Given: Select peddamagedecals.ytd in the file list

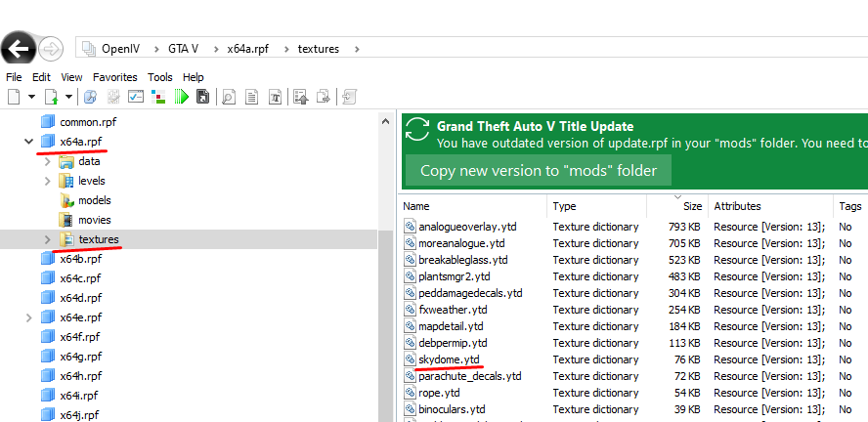Looking at the screenshot, I should 470,293.
